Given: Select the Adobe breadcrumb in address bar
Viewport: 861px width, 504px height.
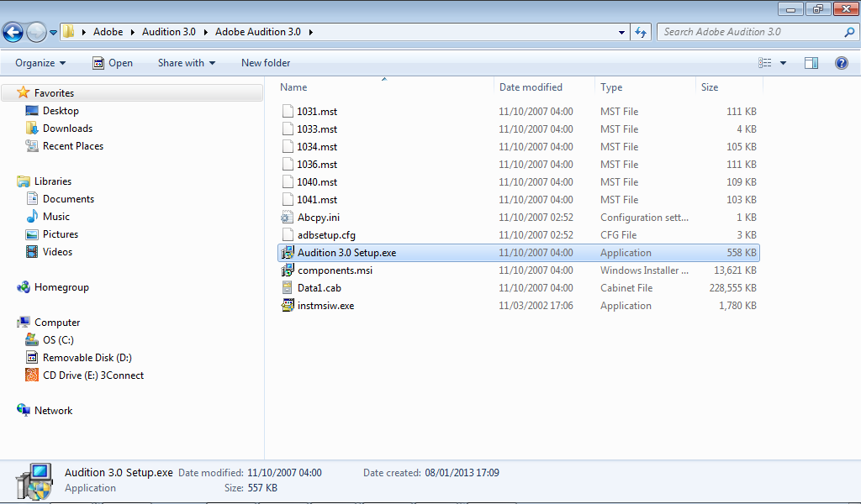Looking at the screenshot, I should point(108,32).
